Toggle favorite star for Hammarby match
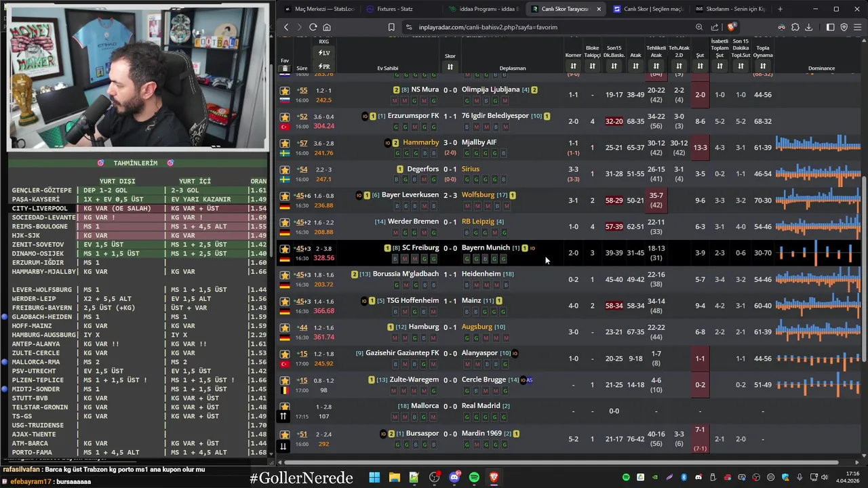 (x=285, y=143)
